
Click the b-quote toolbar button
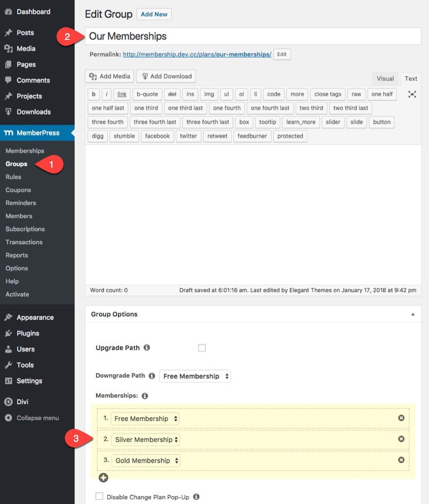pos(147,94)
